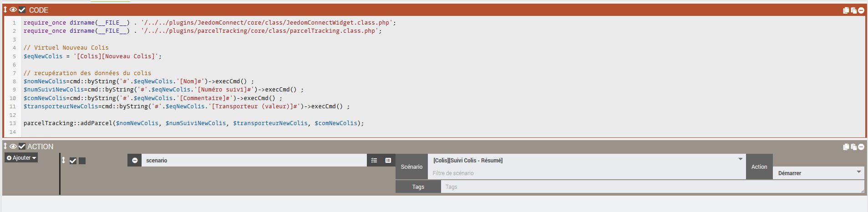This screenshot has width=868, height=212.
Task: Disable the CODE block checkbox
Action: pos(22,10)
